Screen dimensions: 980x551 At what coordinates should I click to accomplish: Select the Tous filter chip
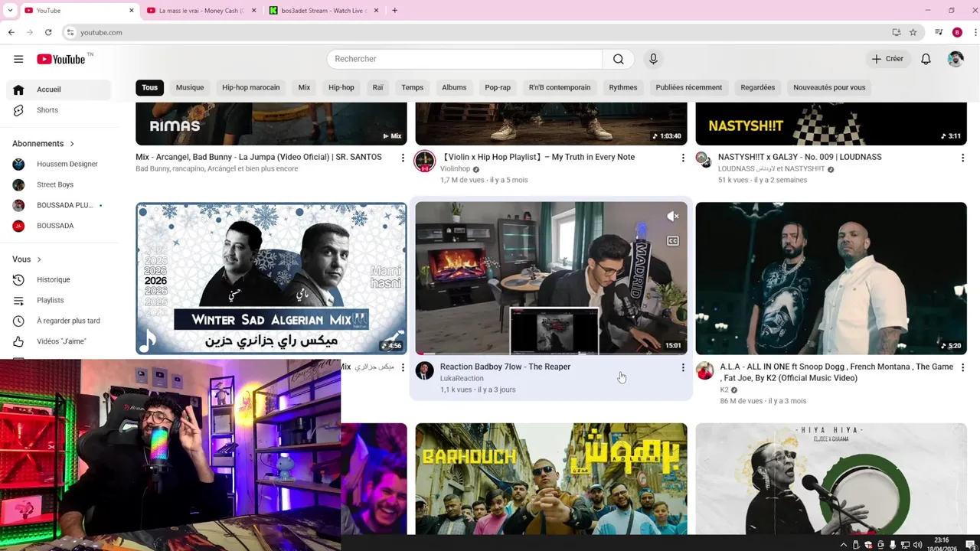(x=149, y=87)
